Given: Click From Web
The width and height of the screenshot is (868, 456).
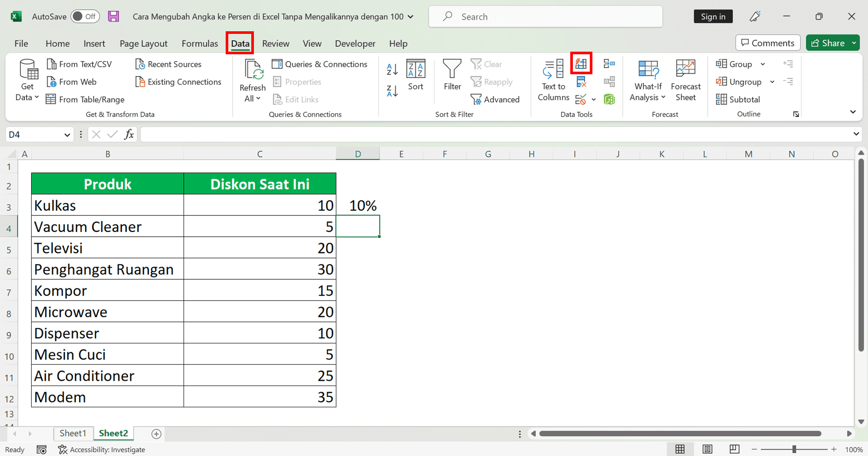Looking at the screenshot, I should [72, 82].
